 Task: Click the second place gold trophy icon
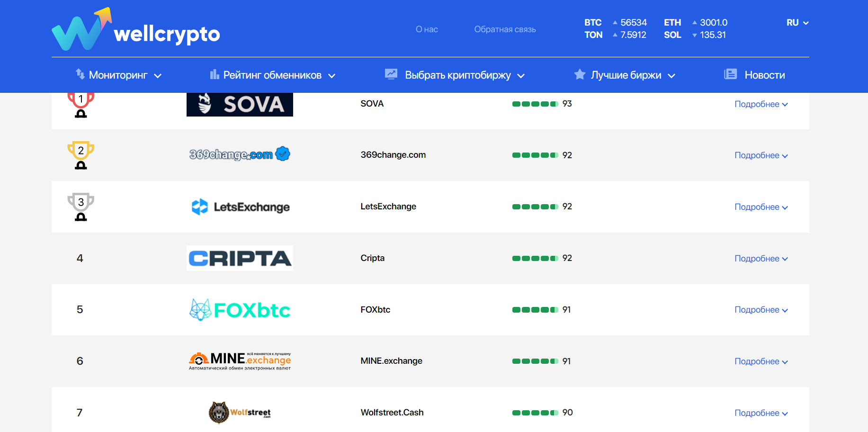tap(81, 155)
